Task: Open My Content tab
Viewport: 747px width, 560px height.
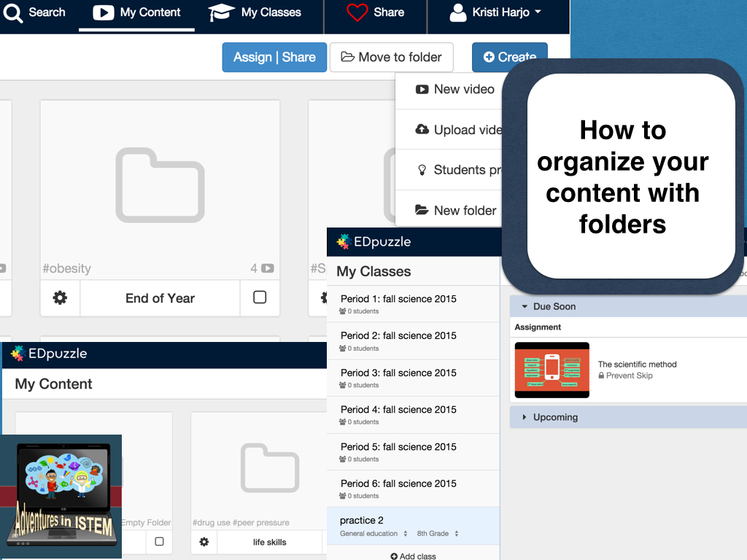Action: 136,12
